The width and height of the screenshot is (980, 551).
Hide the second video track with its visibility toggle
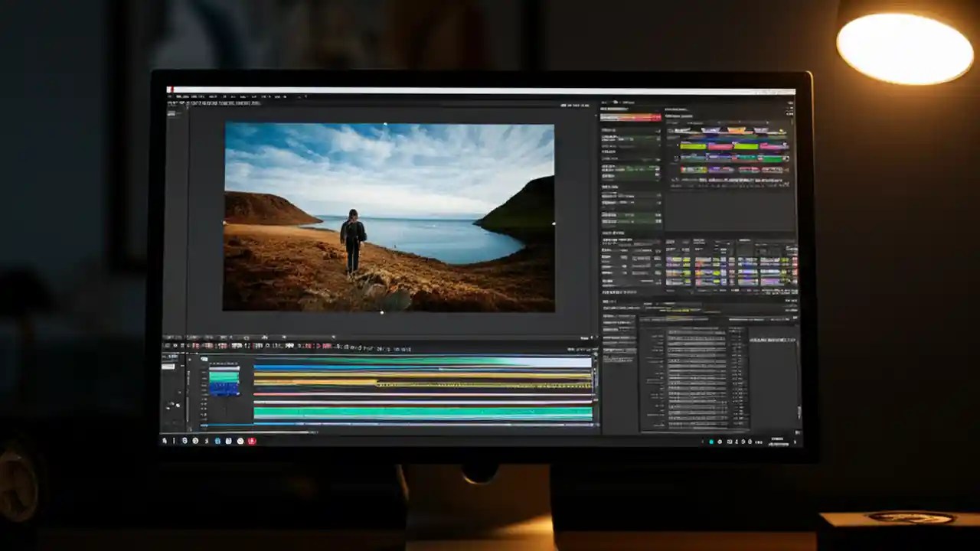201,375
